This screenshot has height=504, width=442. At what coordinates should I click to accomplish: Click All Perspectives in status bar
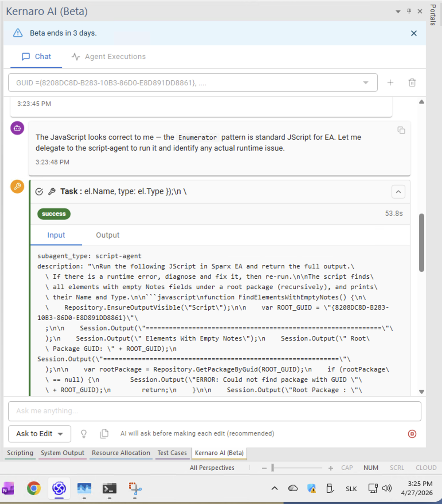pos(212,468)
